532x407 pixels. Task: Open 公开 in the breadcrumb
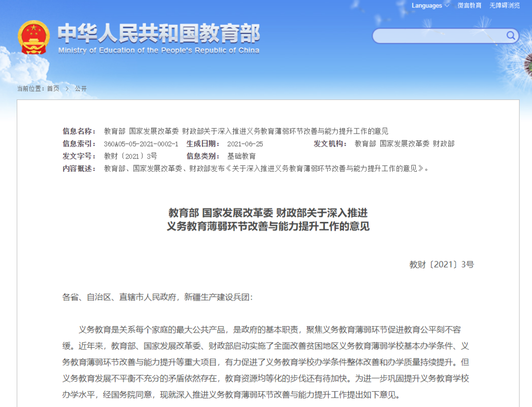coord(81,89)
